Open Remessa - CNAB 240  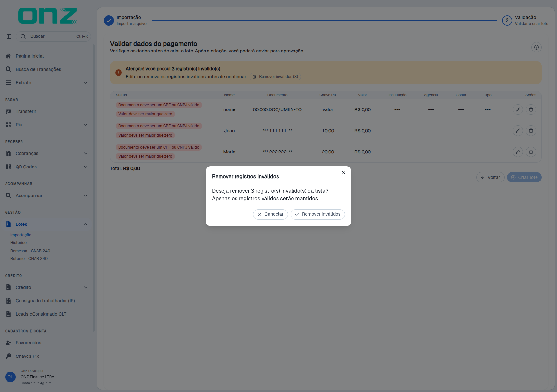(30, 251)
